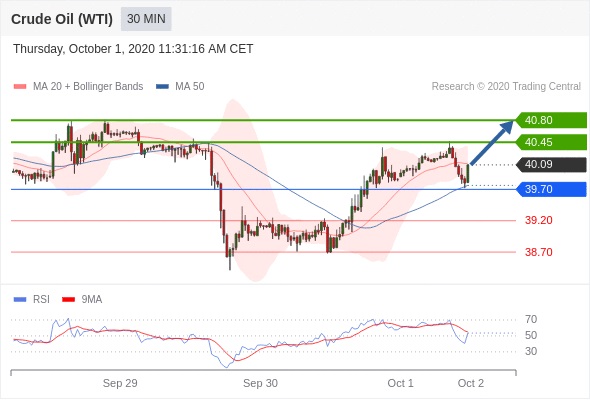Click the Research © 2020 Trading Central credit
The width and height of the screenshot is (590, 400).
coord(506,87)
